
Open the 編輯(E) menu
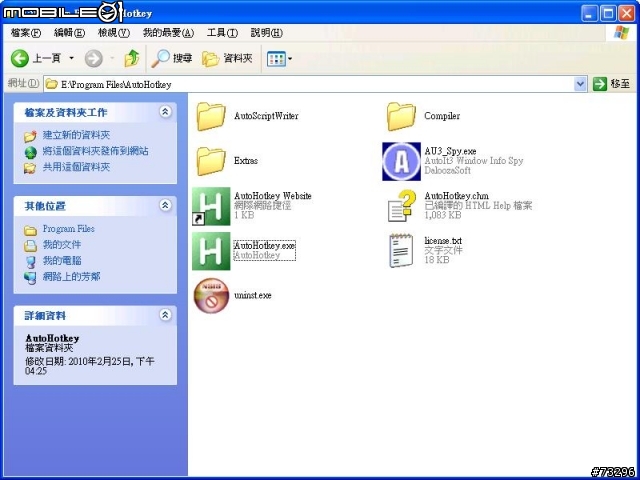[69, 33]
